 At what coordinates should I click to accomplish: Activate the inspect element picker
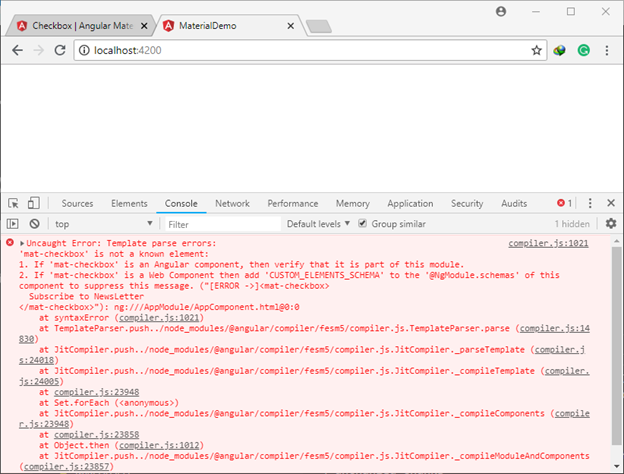tap(13, 203)
